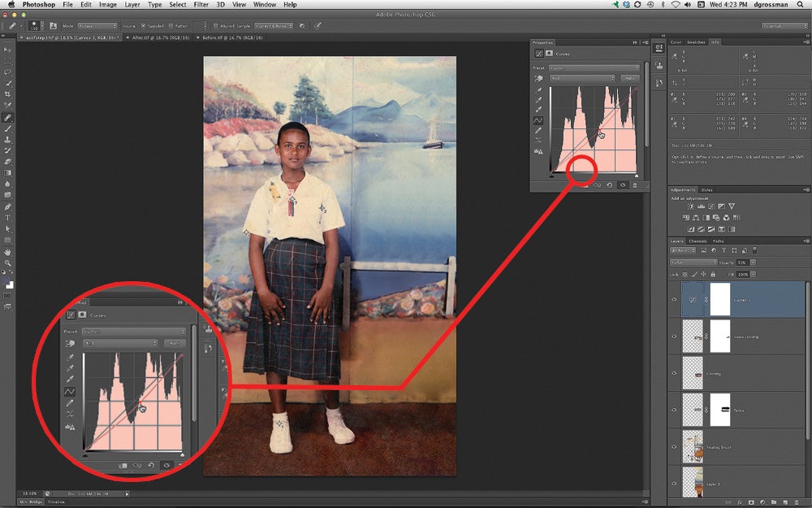This screenshot has width=812, height=508.
Task: Add a Levels adjustment
Action: point(702,206)
